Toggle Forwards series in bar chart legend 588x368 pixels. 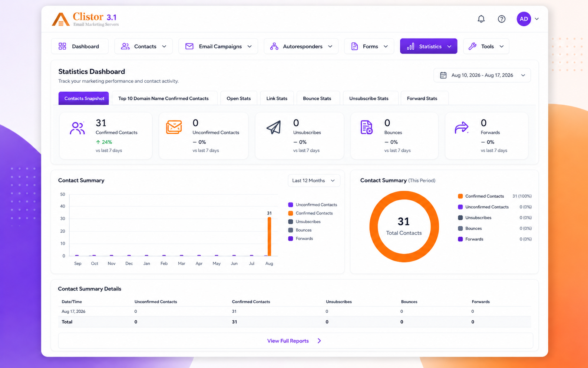click(x=301, y=239)
